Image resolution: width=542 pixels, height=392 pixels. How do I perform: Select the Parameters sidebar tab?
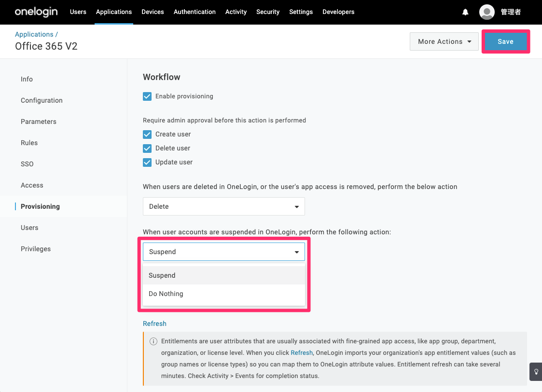pos(38,122)
